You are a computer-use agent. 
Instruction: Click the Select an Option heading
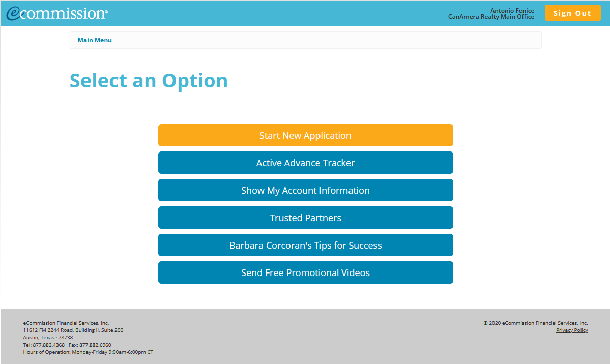[149, 80]
